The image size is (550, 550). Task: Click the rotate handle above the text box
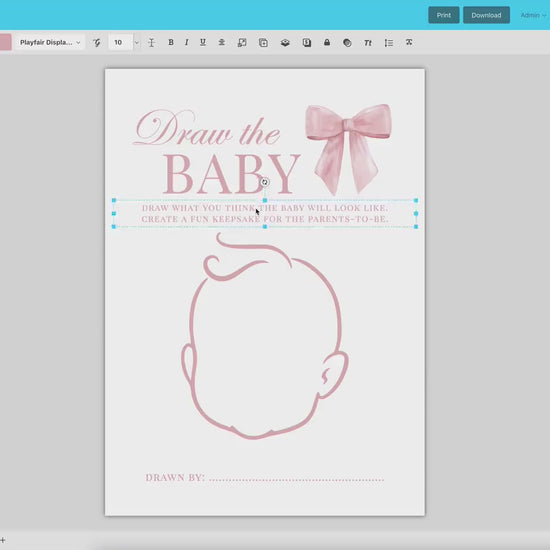tap(265, 182)
